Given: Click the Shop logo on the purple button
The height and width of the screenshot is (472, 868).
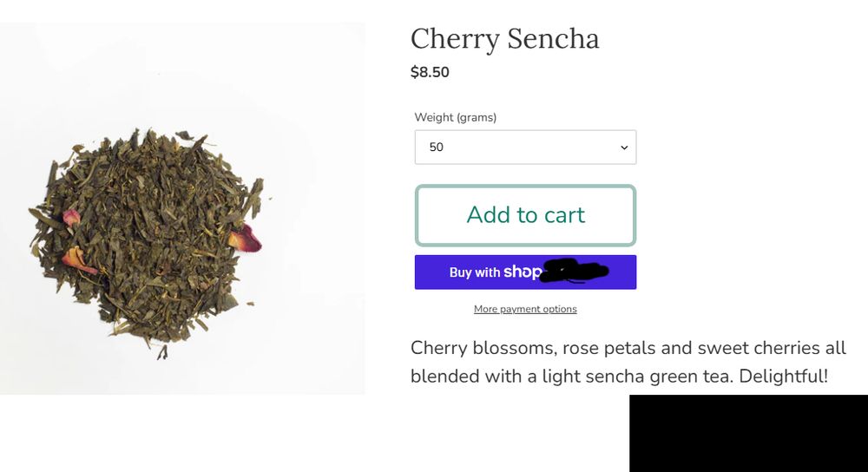Looking at the screenshot, I should [522, 272].
